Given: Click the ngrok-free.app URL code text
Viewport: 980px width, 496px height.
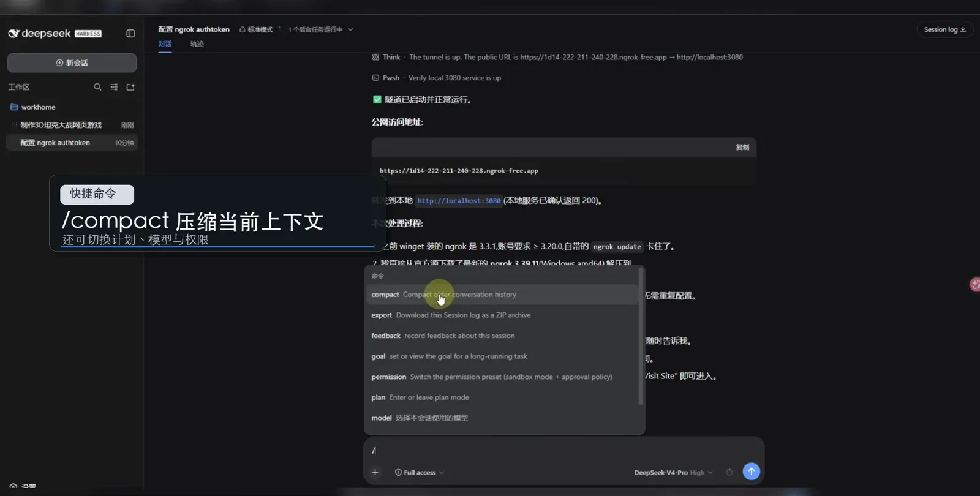Looking at the screenshot, I should tap(459, 171).
